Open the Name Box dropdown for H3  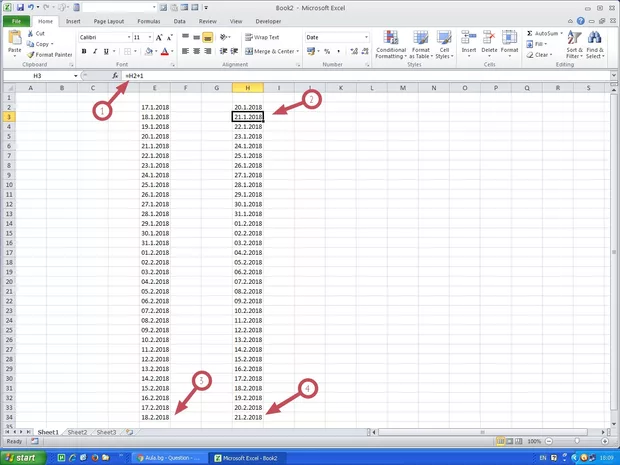[x=75, y=76]
